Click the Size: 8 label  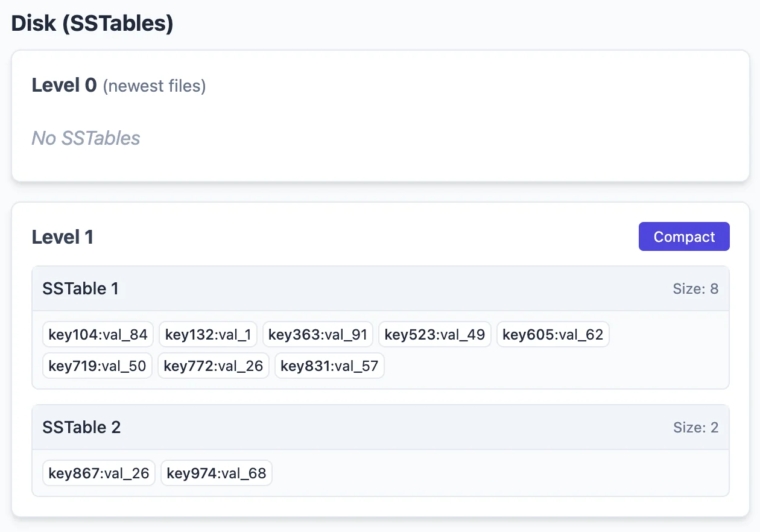(695, 289)
